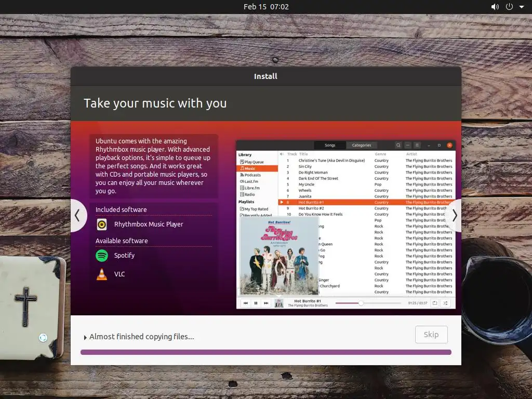Select the highlighted 'Hot Burrito #1' row
This screenshot has height=399, width=532.
(367, 202)
